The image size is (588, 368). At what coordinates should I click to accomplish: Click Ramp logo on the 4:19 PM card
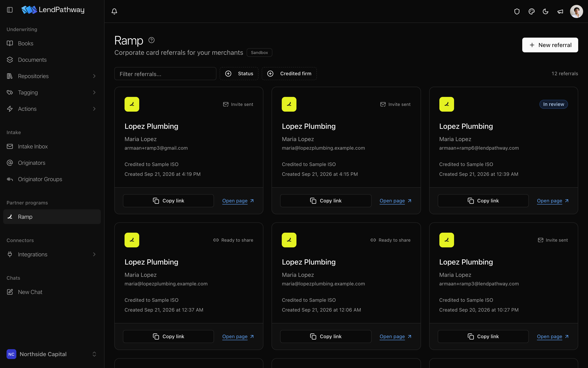pos(132,104)
